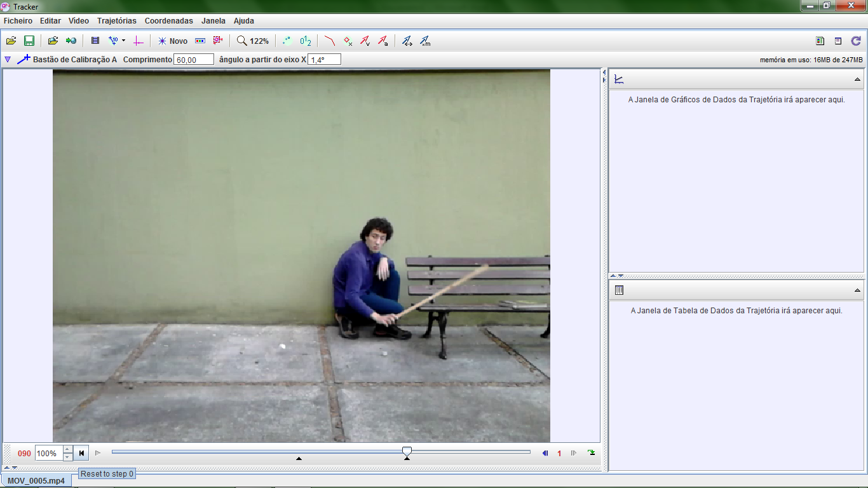
Task: Maximize the plot view pane arrow
Action: pos(857,80)
